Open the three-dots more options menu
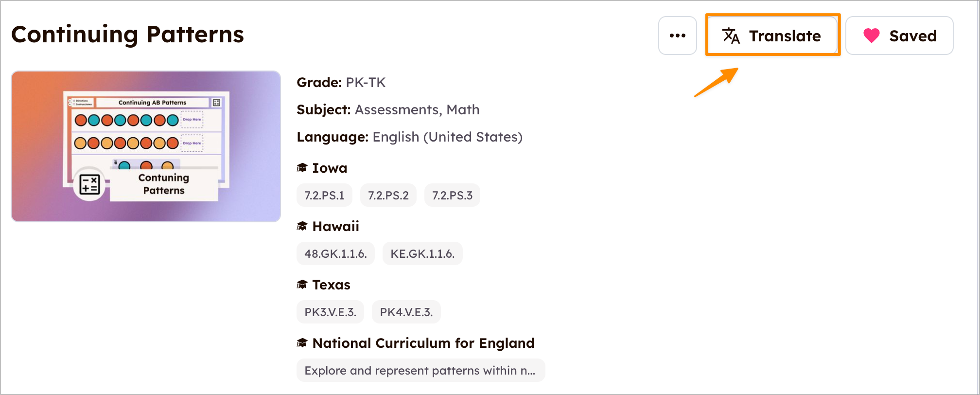This screenshot has height=395, width=980. tap(677, 36)
